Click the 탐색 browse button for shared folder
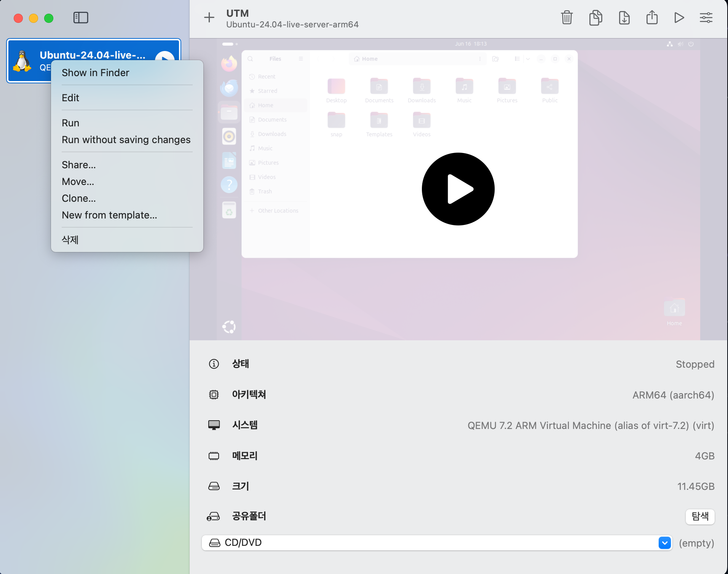Image resolution: width=728 pixels, height=574 pixels. click(x=700, y=517)
